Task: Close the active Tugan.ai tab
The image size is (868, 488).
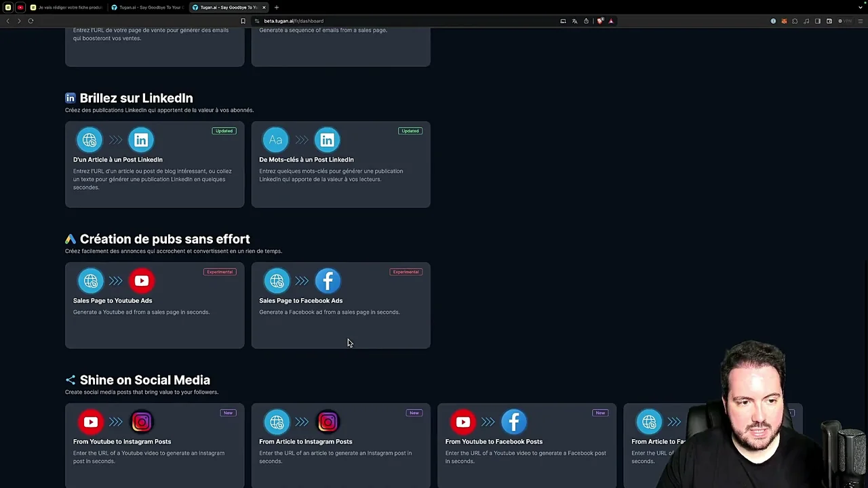Action: 264,7
